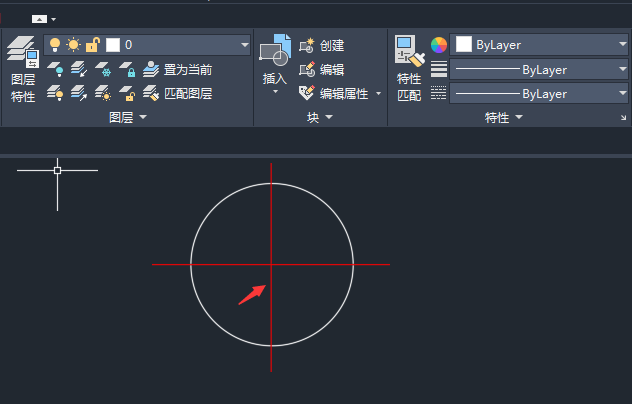Screen dimensions: 632x404
Task: Toggle layer 0 lock/unlock padlock
Action: 92,45
